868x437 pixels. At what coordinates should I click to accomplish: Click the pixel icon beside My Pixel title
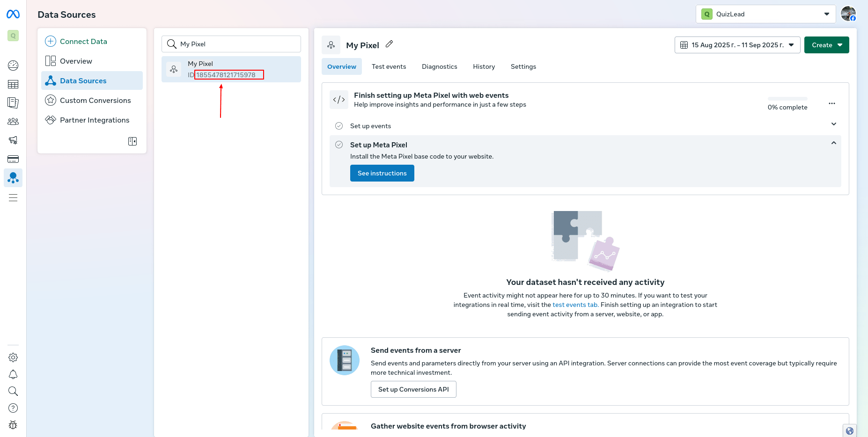point(331,45)
